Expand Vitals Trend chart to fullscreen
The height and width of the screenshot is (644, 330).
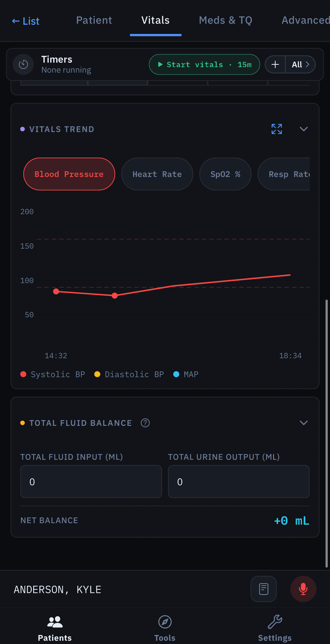[277, 129]
